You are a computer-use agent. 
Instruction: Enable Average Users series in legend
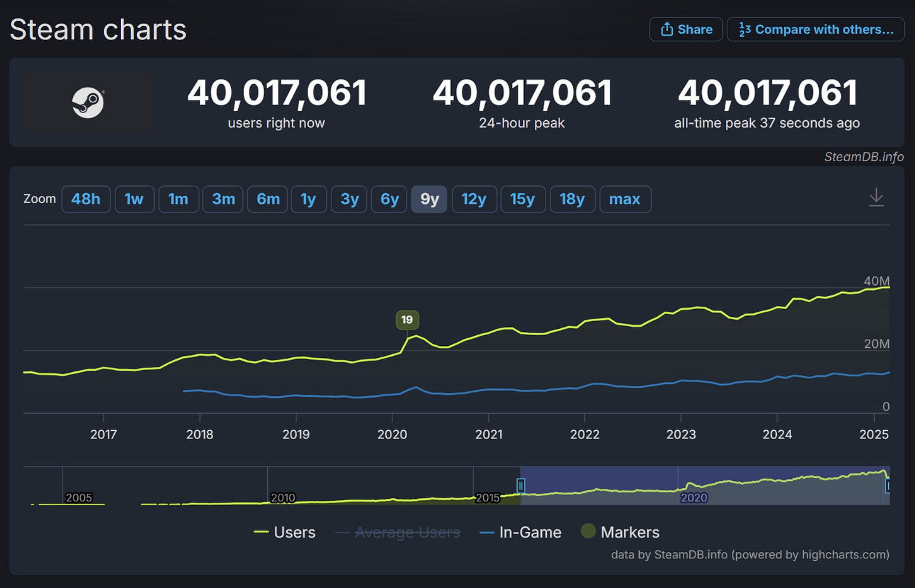pos(398,532)
